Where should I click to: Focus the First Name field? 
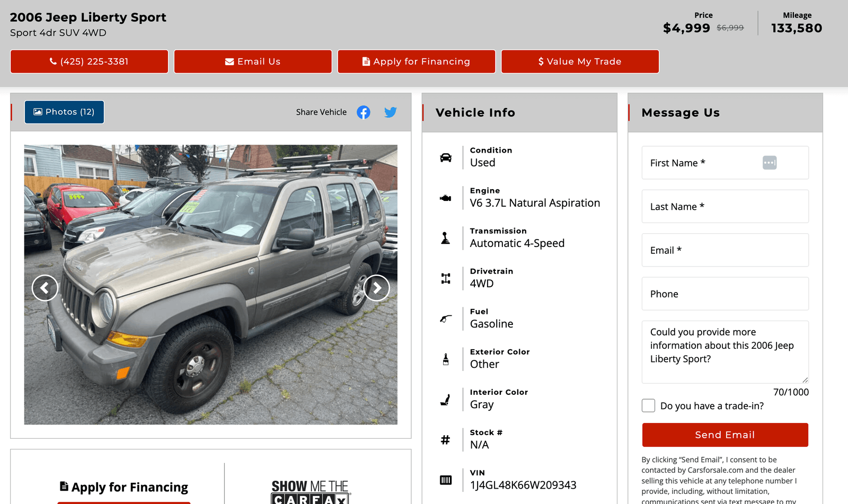tap(725, 163)
